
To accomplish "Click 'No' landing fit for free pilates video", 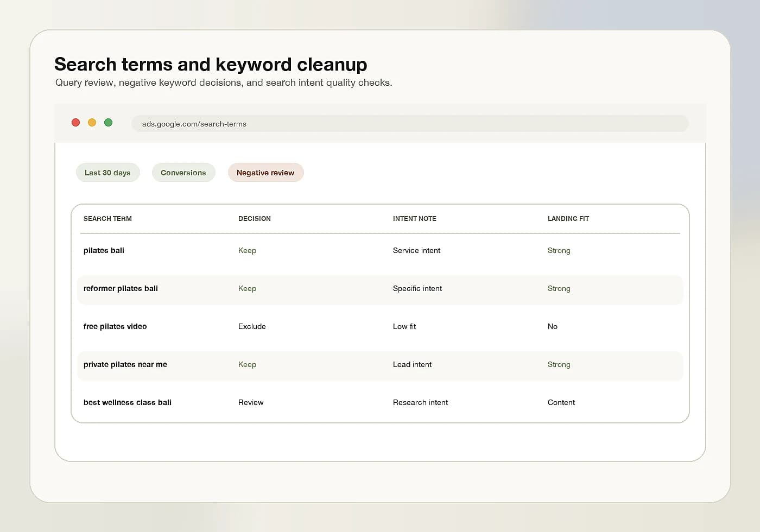I will point(553,326).
